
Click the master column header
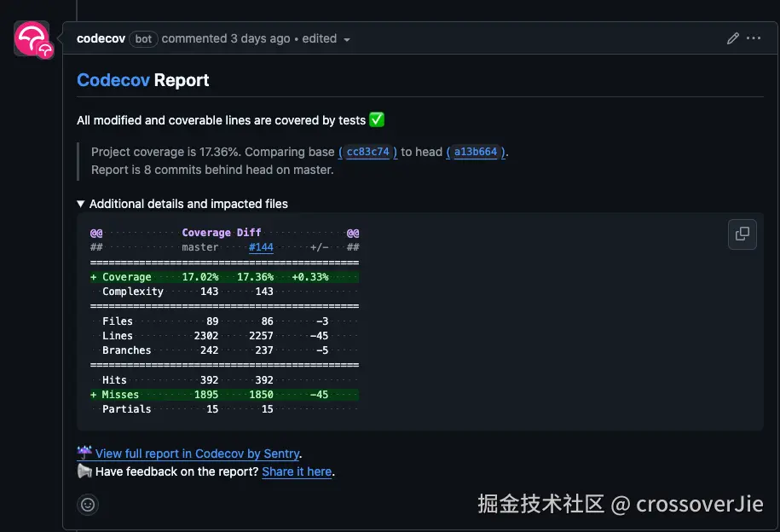200,247
